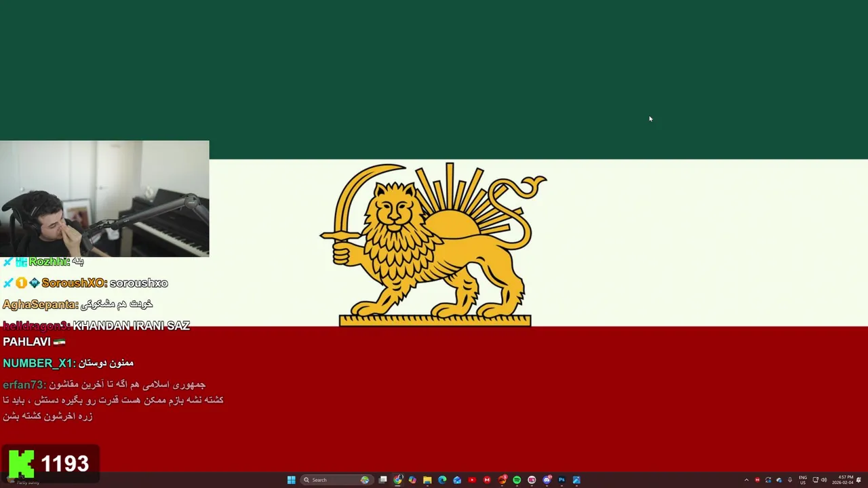Open Task View from the taskbar
Viewport: 868px width, 488px height.
(x=383, y=480)
